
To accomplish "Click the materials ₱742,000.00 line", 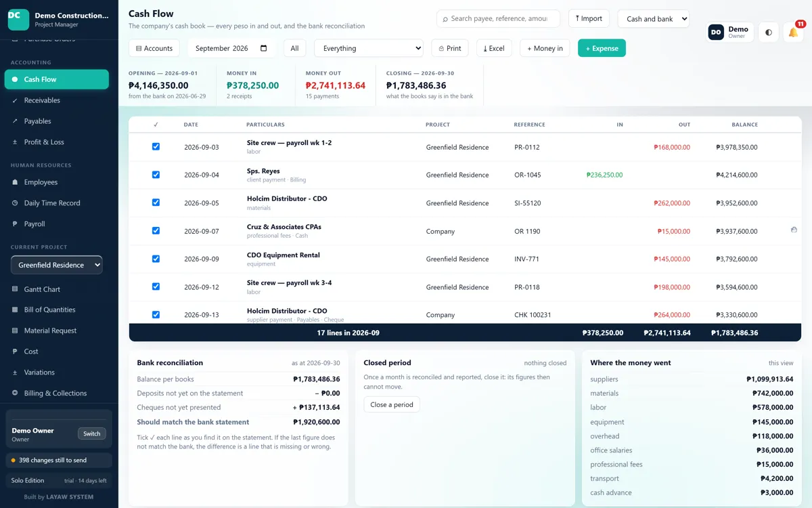I will [x=692, y=394].
